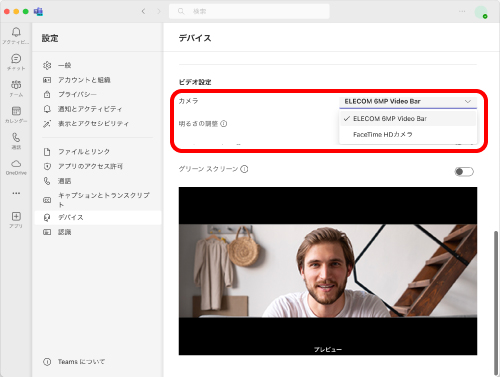Viewport: 500px width, 377px height.
Task: Click the search field
Action: [249, 11]
